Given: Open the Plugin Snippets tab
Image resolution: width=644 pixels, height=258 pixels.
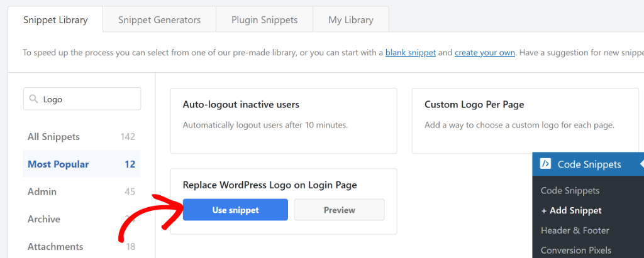Looking at the screenshot, I should point(264,20).
